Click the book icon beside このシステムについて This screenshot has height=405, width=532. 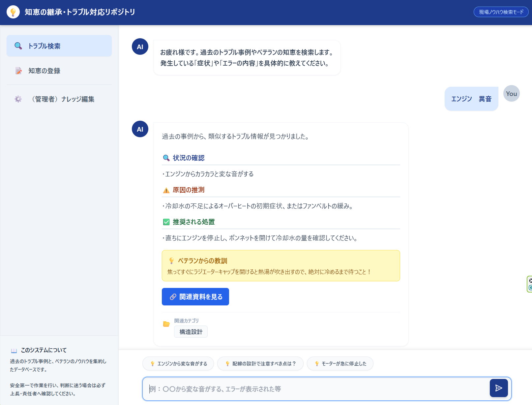14,350
